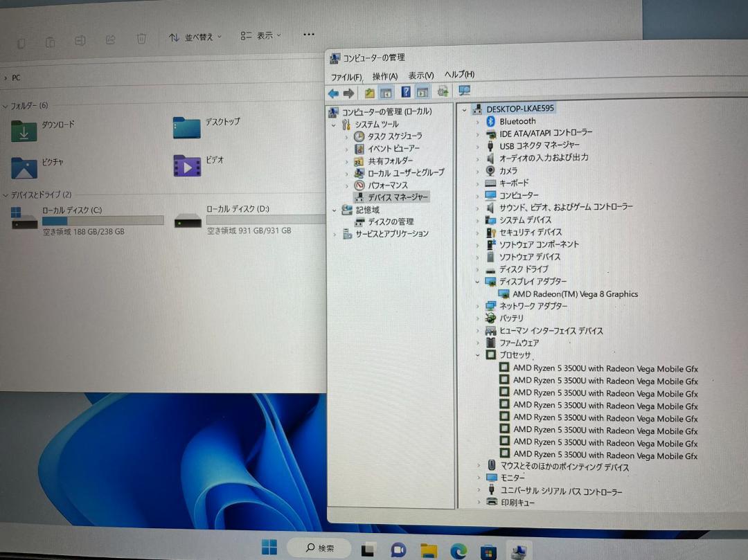
Task: Select イベント ビューアー in the console tree
Action: (393, 149)
